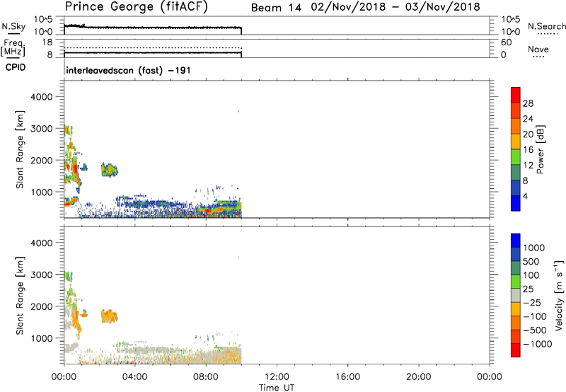Click the '04:00' time axis tick label

[x=134, y=377]
